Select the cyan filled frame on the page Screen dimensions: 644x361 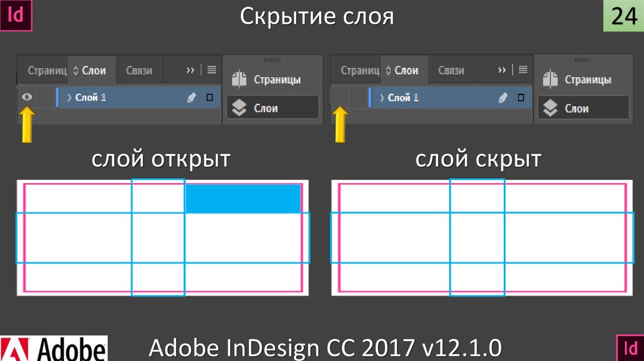(243, 198)
